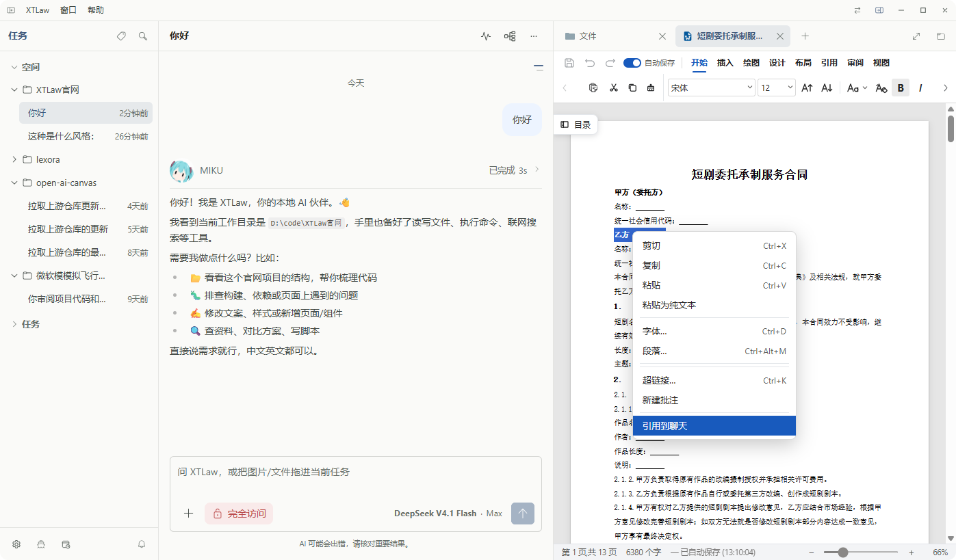The height and width of the screenshot is (560, 956).
Task: Click the document vertical scrollbar thumb
Action: coord(951,129)
